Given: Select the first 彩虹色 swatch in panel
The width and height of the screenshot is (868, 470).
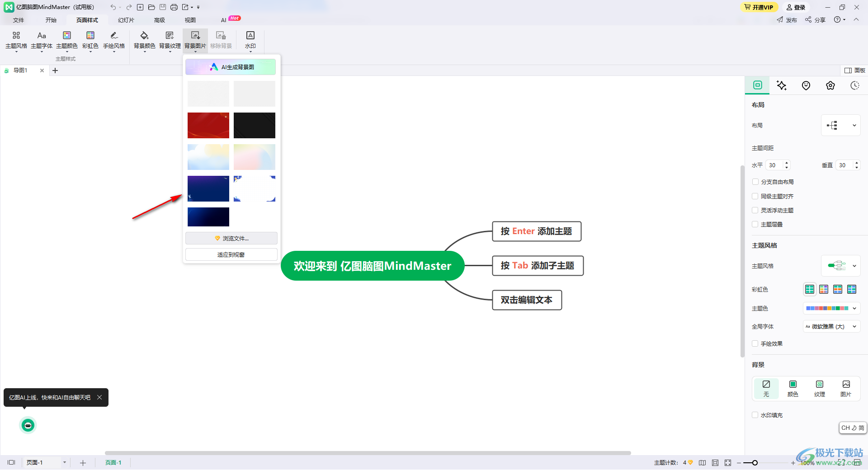Looking at the screenshot, I should point(810,289).
